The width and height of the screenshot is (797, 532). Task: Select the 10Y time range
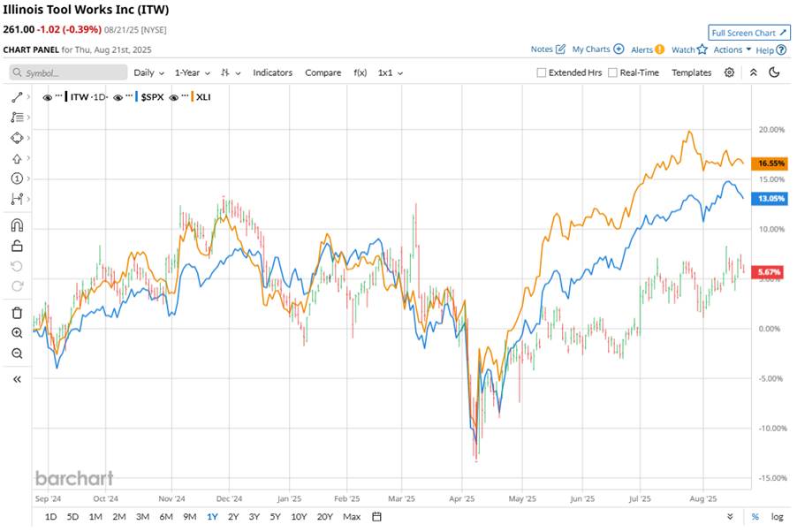pyautogui.click(x=299, y=517)
